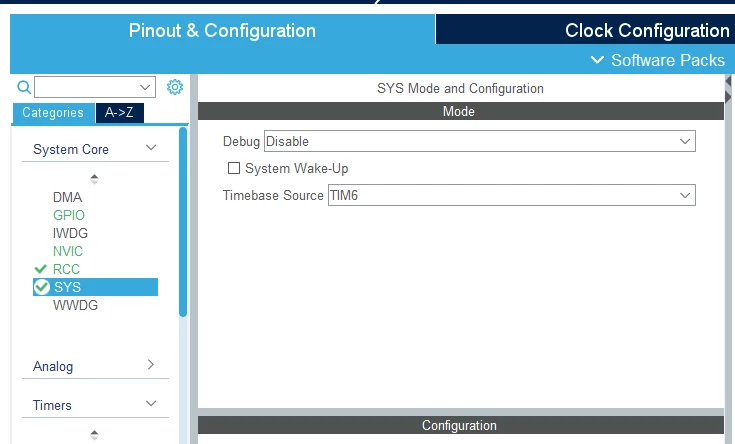
Task: Select SYS in System Core list
Action: [x=96, y=287]
